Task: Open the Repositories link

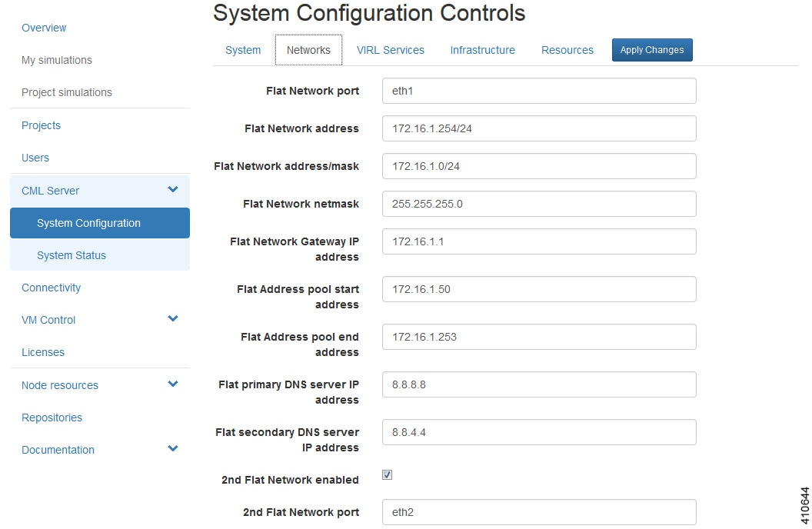Action: 52,418
